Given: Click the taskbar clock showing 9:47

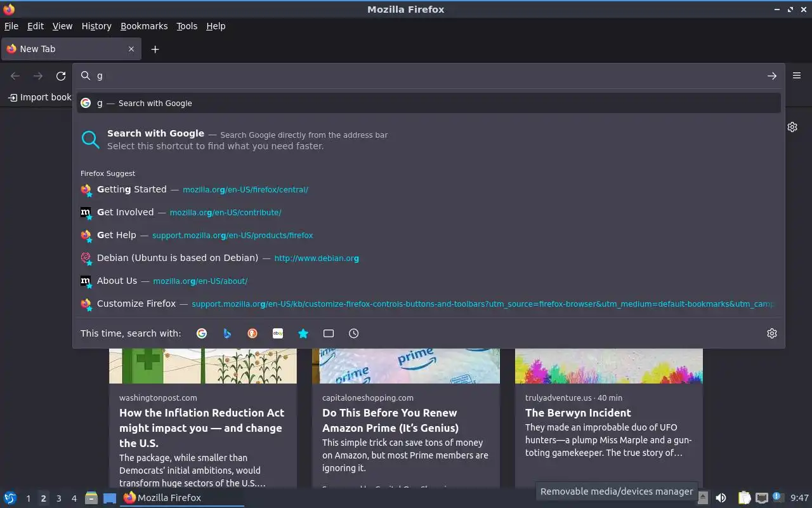Looking at the screenshot, I should coord(799,498).
